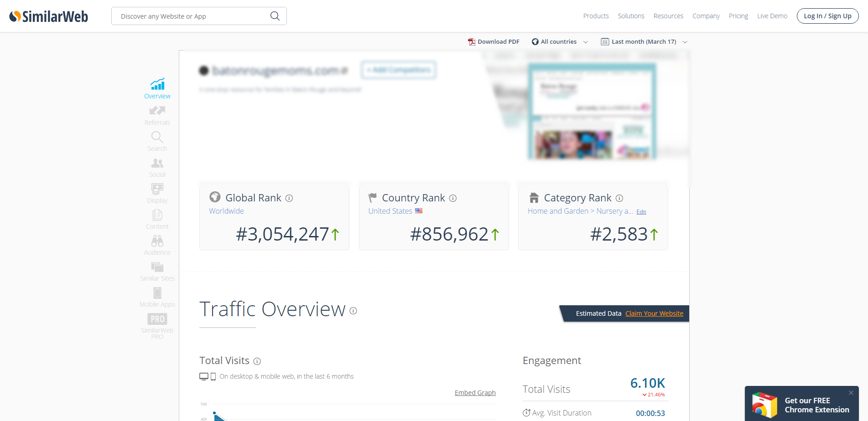Open the Live Demo page
This screenshot has width=868, height=421.
click(x=772, y=16)
